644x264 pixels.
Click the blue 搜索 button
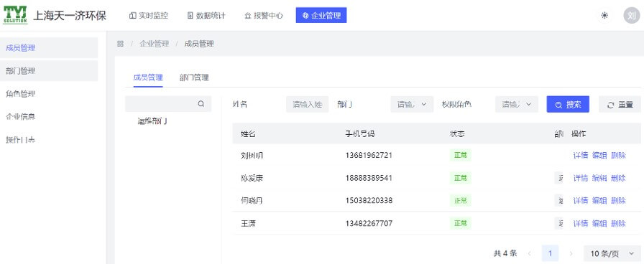(x=568, y=105)
